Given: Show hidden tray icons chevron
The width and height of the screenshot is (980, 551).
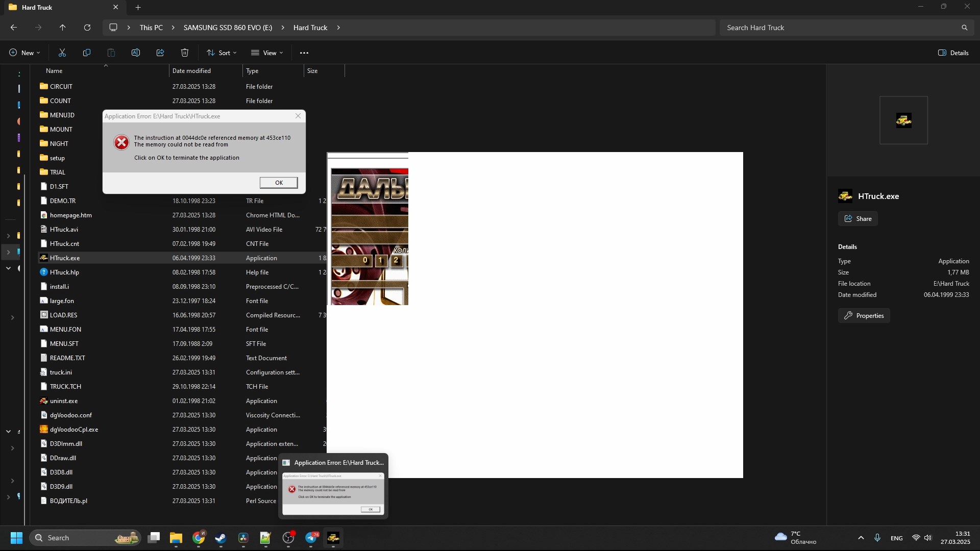Looking at the screenshot, I should [861, 538].
